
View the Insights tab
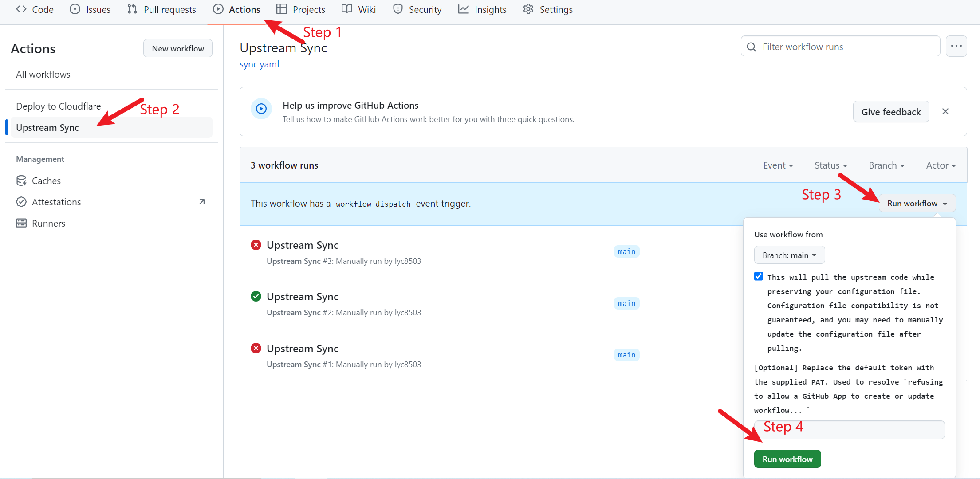click(482, 9)
